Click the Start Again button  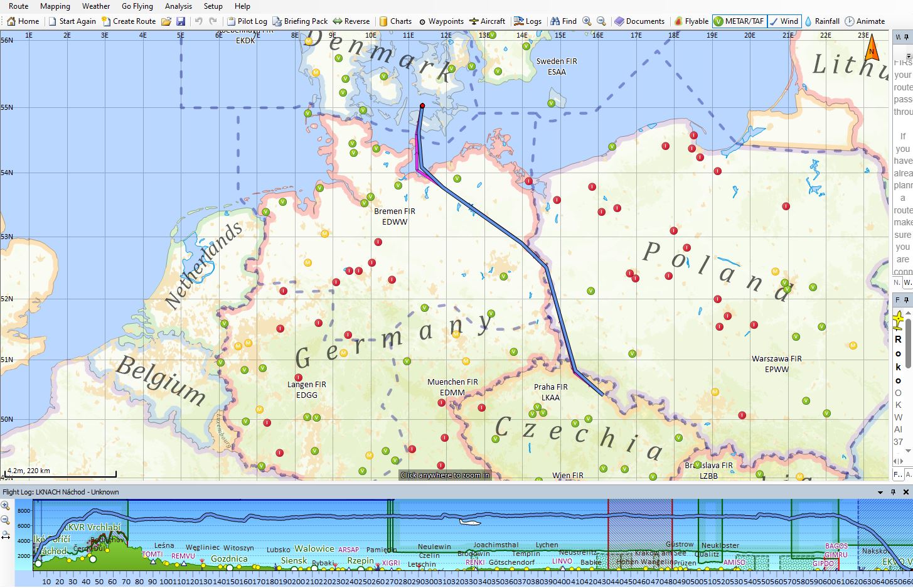72,21
